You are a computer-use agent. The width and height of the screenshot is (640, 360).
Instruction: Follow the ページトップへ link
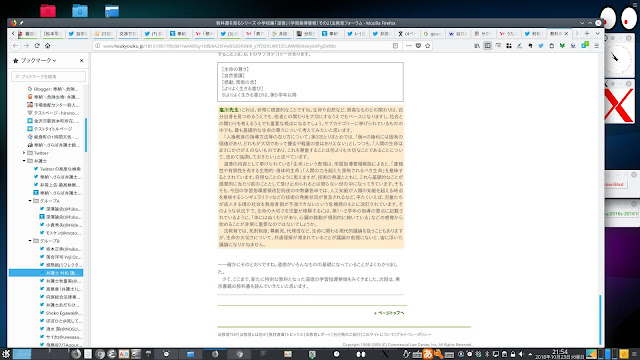[389, 313]
